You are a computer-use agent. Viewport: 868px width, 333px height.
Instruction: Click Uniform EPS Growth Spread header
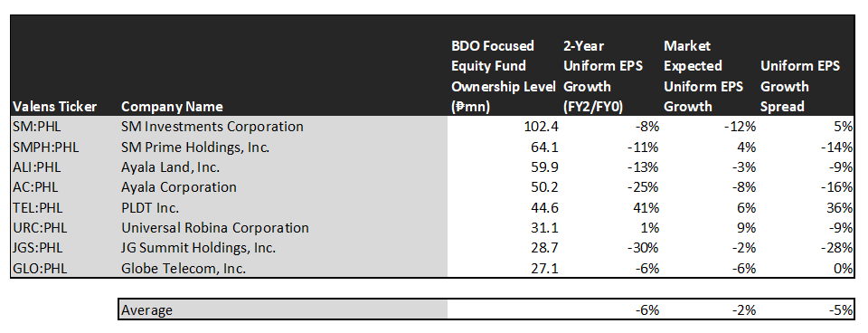[x=800, y=87]
